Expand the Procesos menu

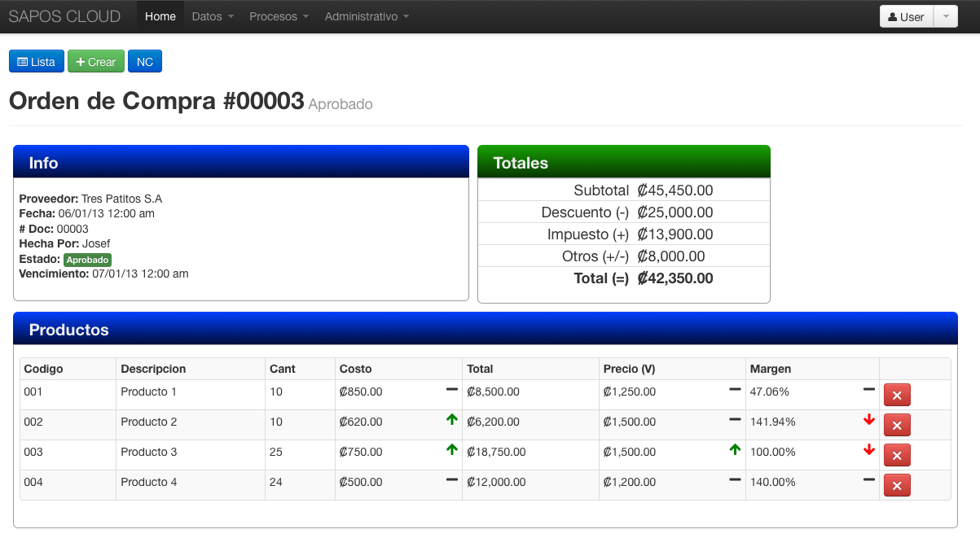click(279, 16)
